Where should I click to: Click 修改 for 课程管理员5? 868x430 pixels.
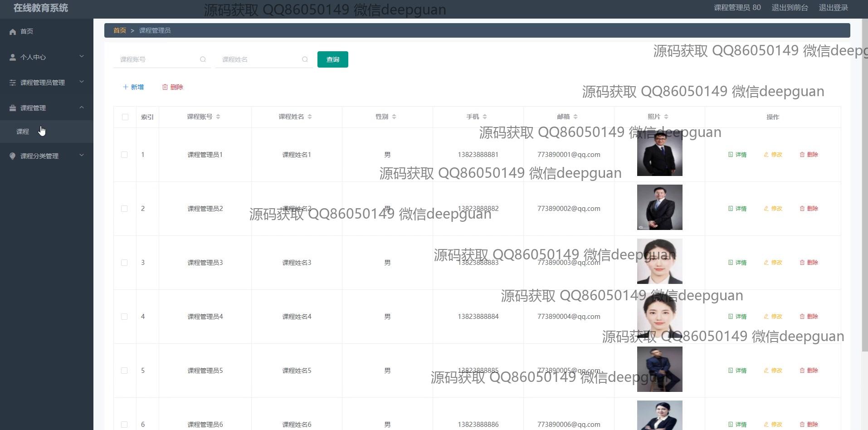point(773,371)
